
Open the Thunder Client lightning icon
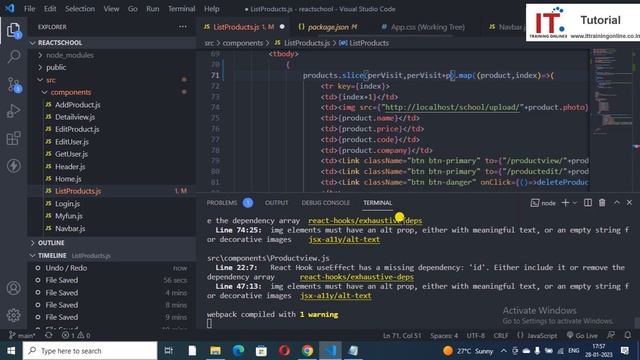(x=13, y=166)
